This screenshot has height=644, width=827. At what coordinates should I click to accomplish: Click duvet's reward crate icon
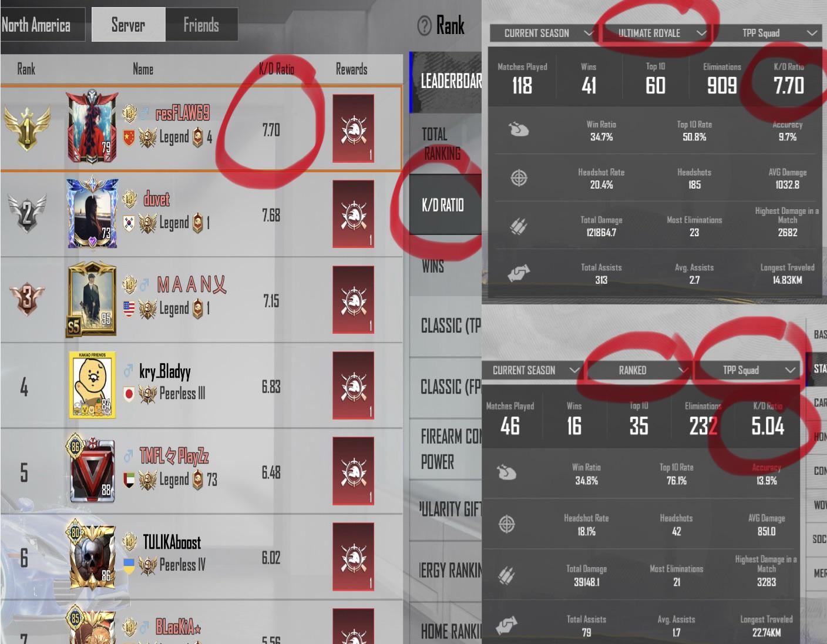coord(354,214)
